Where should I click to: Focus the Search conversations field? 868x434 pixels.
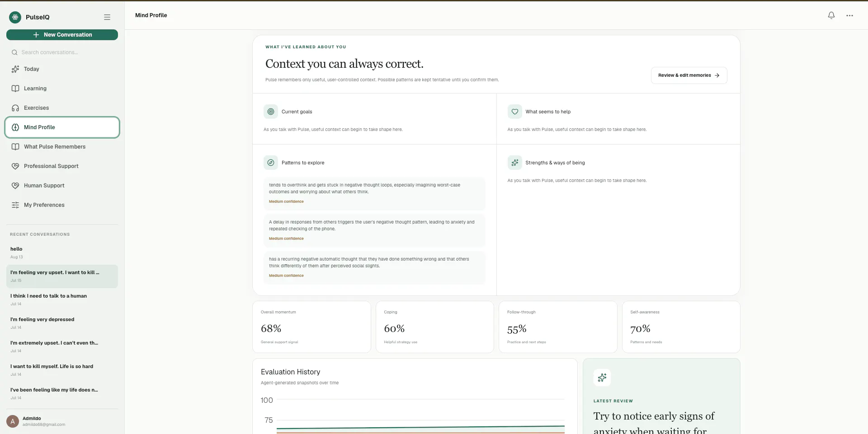tap(62, 52)
